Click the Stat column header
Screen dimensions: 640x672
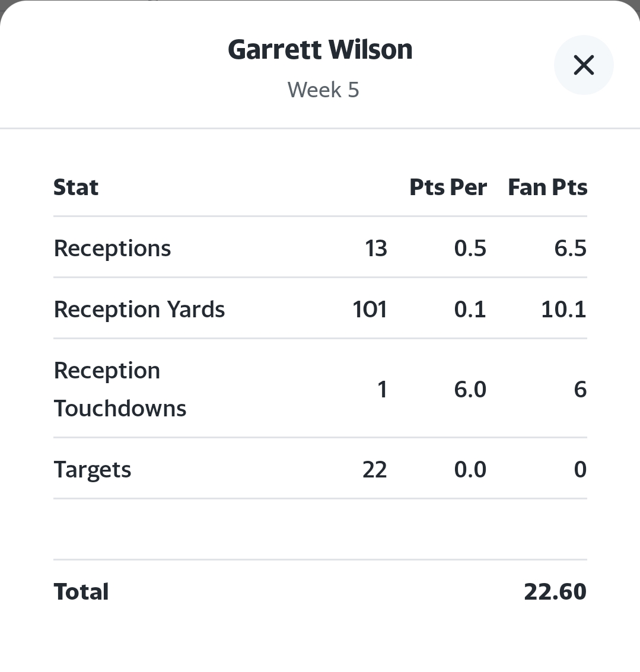(76, 187)
